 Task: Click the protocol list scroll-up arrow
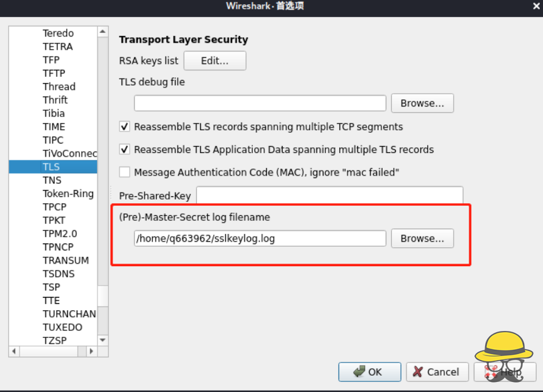(103, 32)
